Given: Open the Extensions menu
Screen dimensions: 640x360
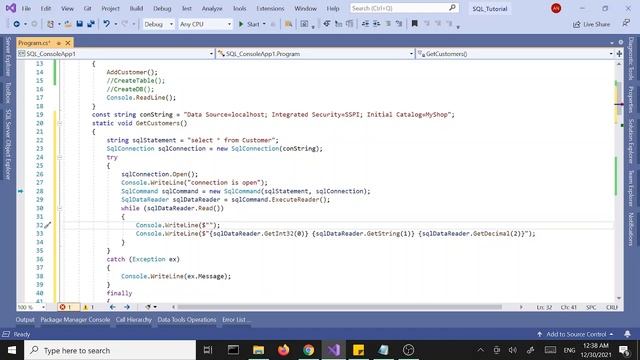Looking at the screenshot, I should click(x=270, y=8).
